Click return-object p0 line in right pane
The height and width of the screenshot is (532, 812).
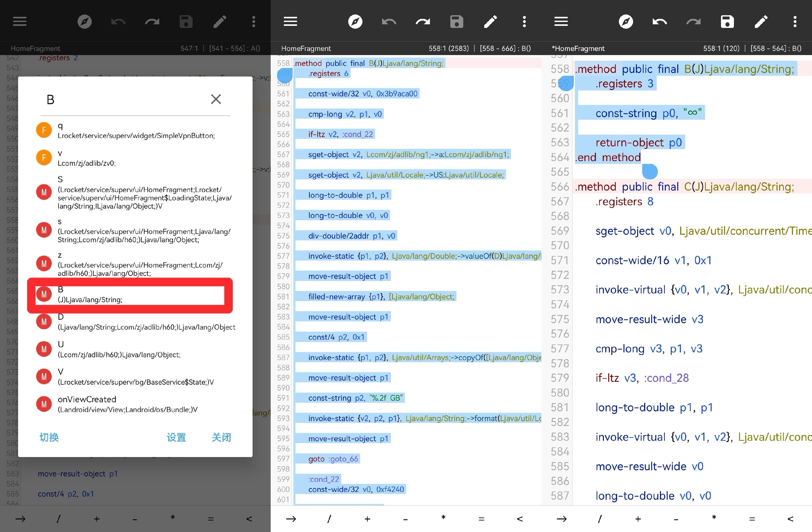pos(638,142)
